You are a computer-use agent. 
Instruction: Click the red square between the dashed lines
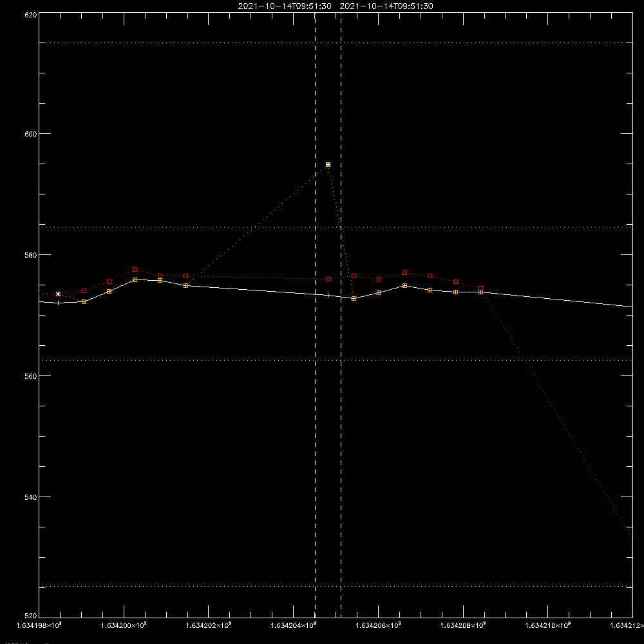pos(328,279)
